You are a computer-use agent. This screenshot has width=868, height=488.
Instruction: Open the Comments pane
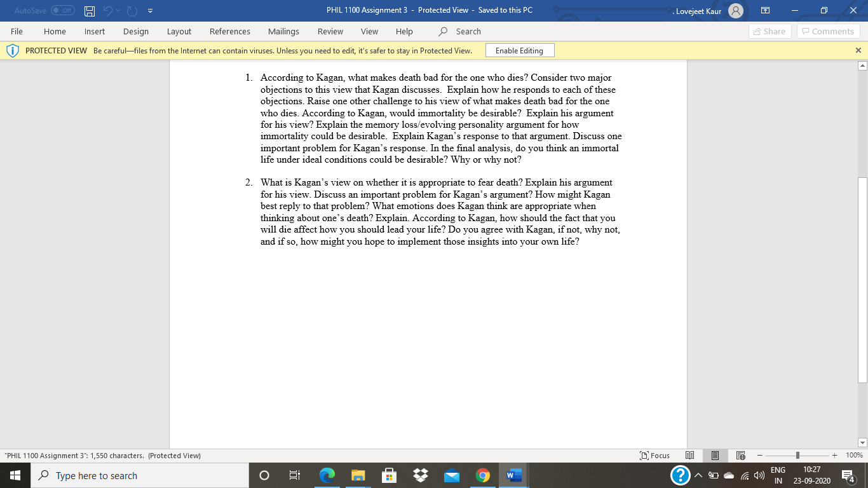pyautogui.click(x=828, y=31)
